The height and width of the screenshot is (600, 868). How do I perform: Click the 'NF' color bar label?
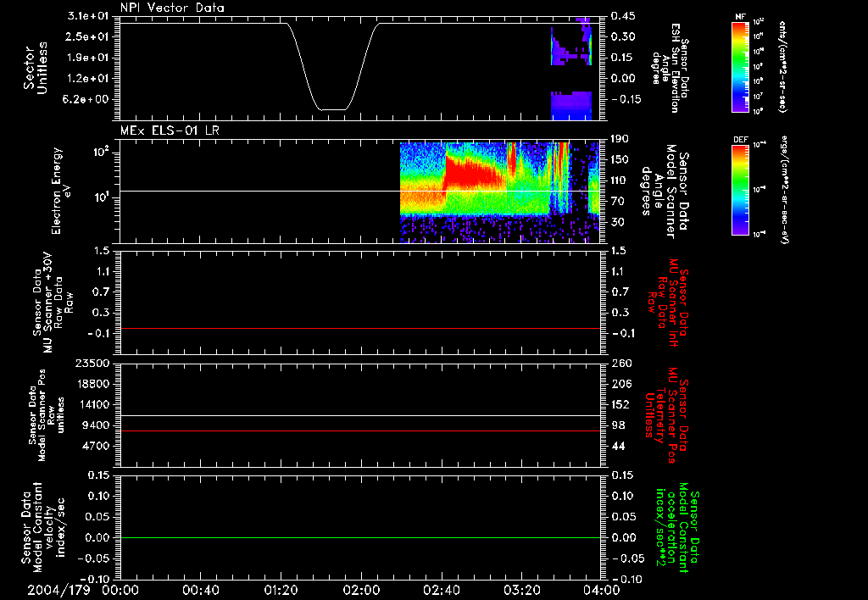[x=740, y=17]
